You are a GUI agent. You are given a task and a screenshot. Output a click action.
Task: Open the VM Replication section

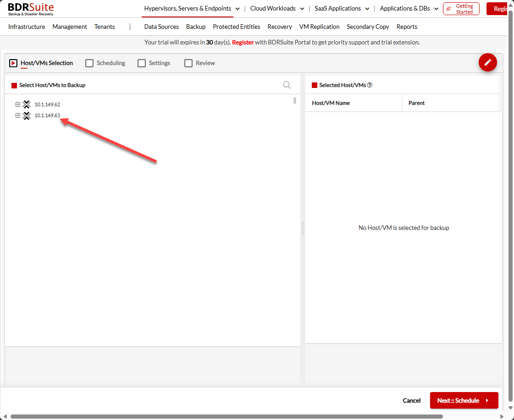tap(319, 27)
